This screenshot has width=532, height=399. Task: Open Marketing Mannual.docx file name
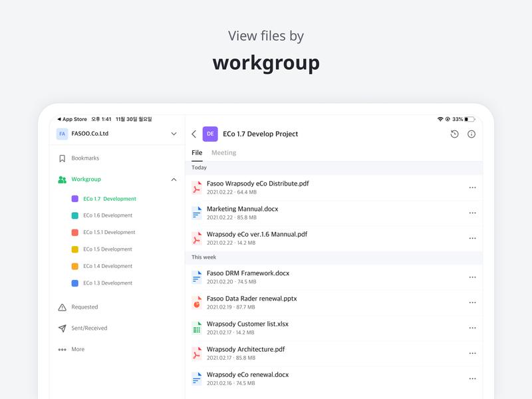click(x=242, y=209)
